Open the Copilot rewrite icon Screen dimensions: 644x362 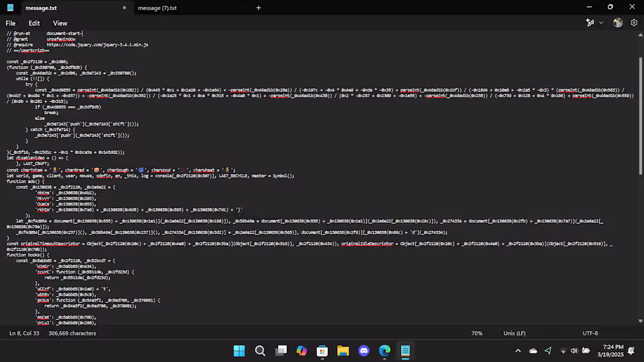[590, 23]
